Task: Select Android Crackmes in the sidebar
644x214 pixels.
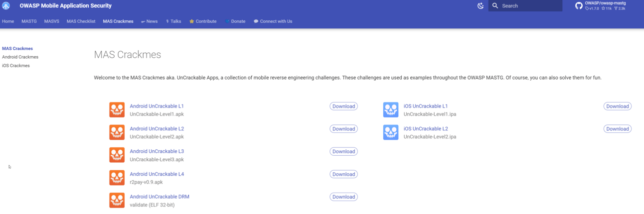Action: [20, 57]
